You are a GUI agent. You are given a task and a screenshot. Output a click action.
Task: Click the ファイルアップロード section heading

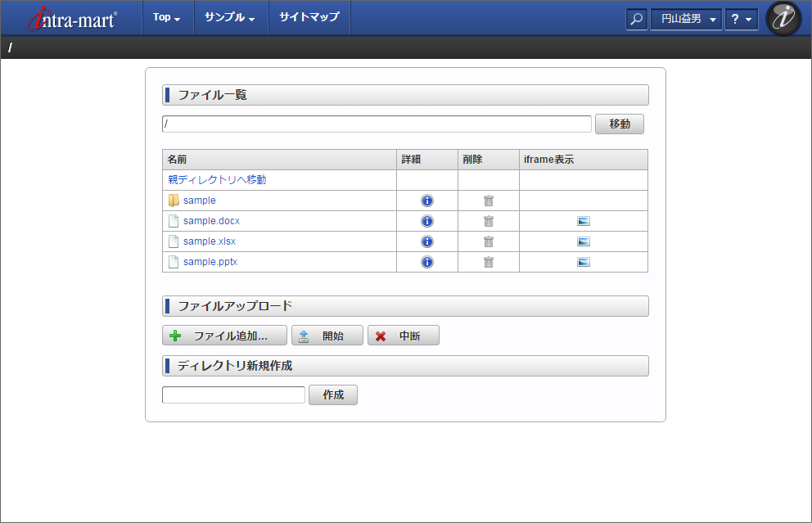[405, 306]
